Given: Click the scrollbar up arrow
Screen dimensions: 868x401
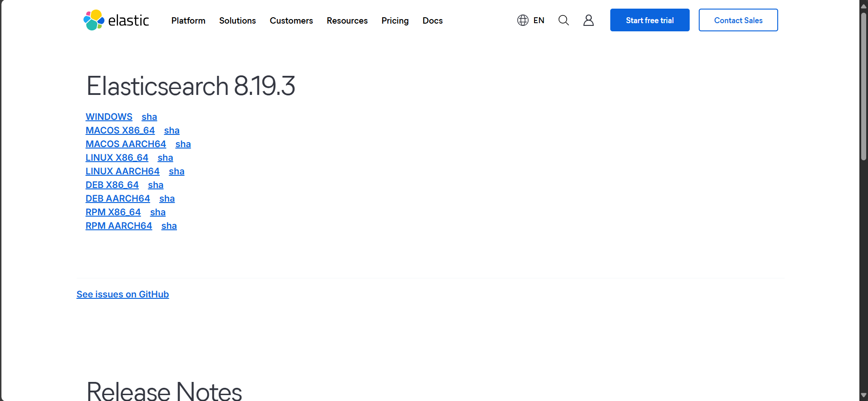Looking at the screenshot, I should [863, 5].
